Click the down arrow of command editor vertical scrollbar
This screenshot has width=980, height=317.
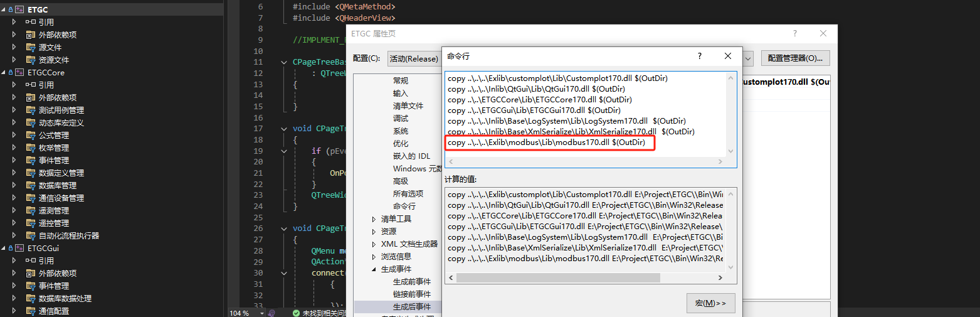[730, 151]
